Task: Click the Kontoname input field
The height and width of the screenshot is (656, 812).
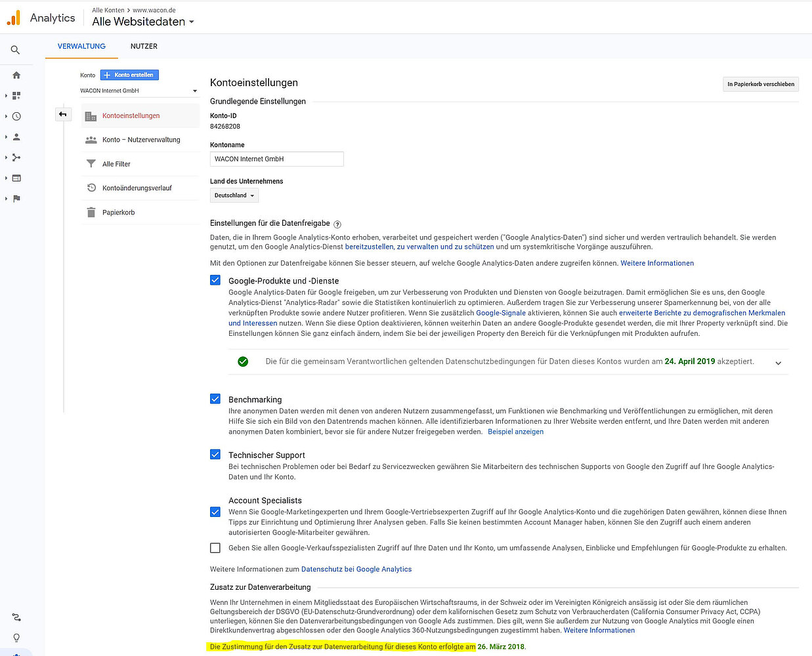Action: [x=276, y=159]
